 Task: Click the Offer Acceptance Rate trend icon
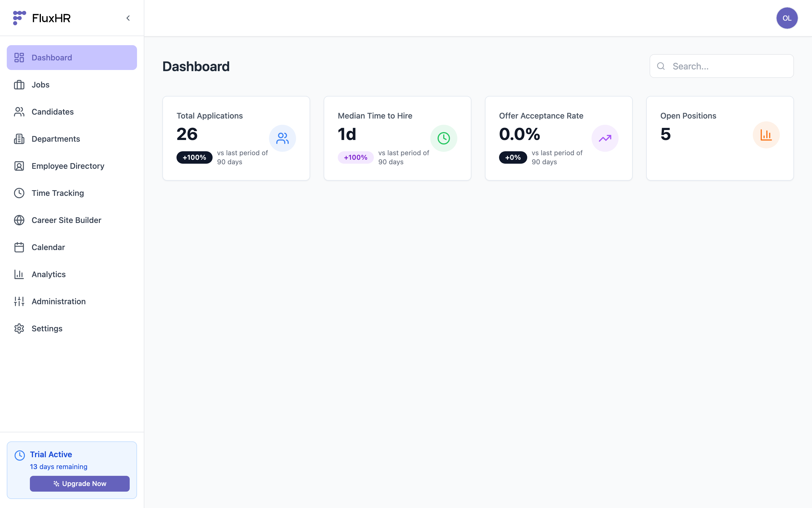(x=605, y=138)
